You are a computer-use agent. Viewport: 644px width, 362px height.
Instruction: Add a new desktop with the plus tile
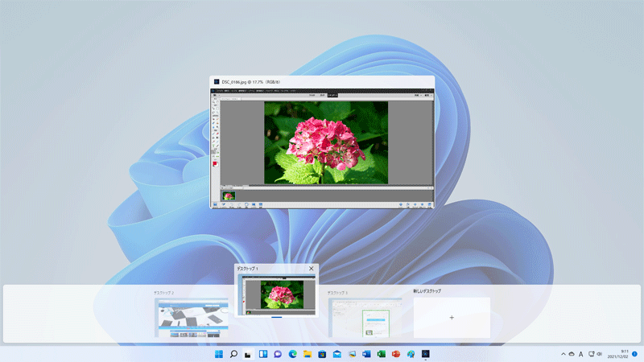click(x=452, y=317)
